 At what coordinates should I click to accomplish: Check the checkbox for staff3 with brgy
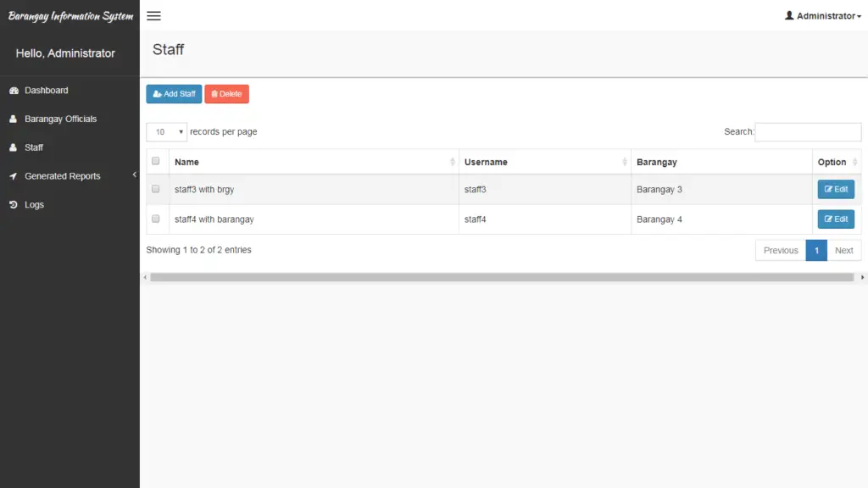click(x=156, y=189)
